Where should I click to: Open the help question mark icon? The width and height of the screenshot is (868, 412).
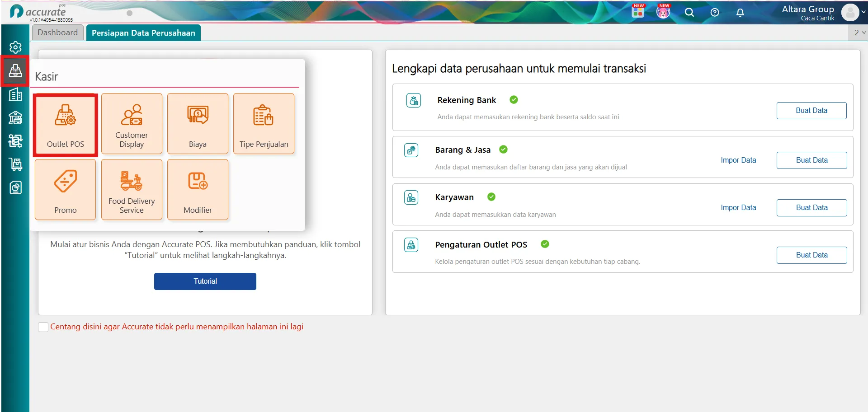click(715, 13)
